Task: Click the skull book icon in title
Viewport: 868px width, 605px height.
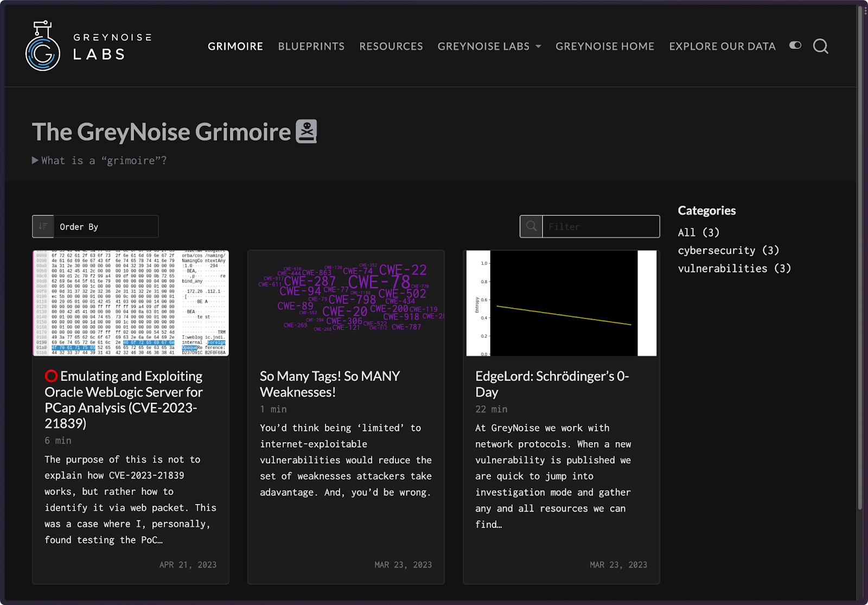Action: tap(307, 131)
